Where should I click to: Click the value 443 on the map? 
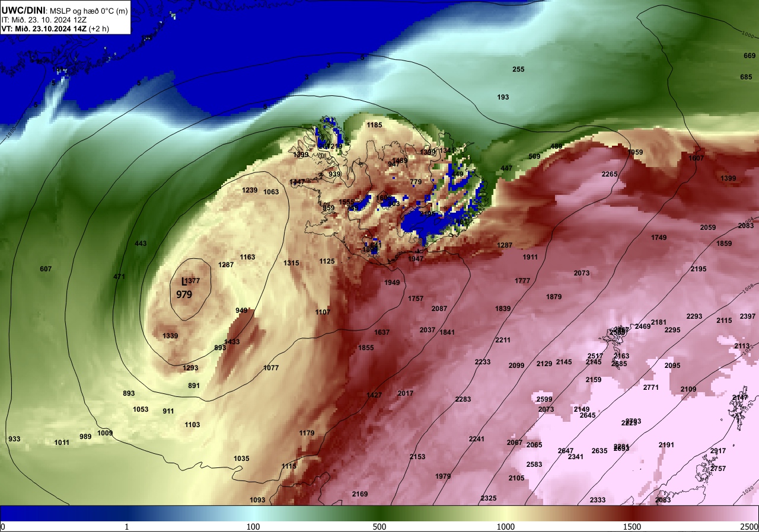(141, 243)
